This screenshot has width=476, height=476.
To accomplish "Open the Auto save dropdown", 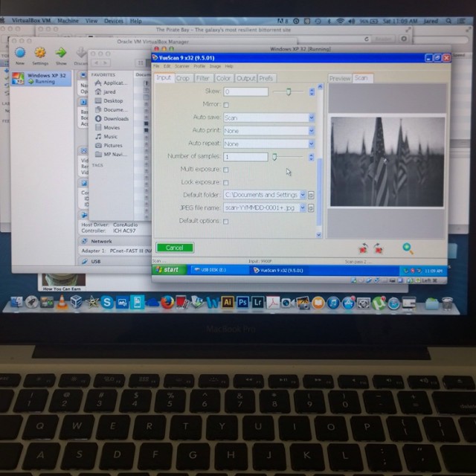I will click(x=269, y=118).
